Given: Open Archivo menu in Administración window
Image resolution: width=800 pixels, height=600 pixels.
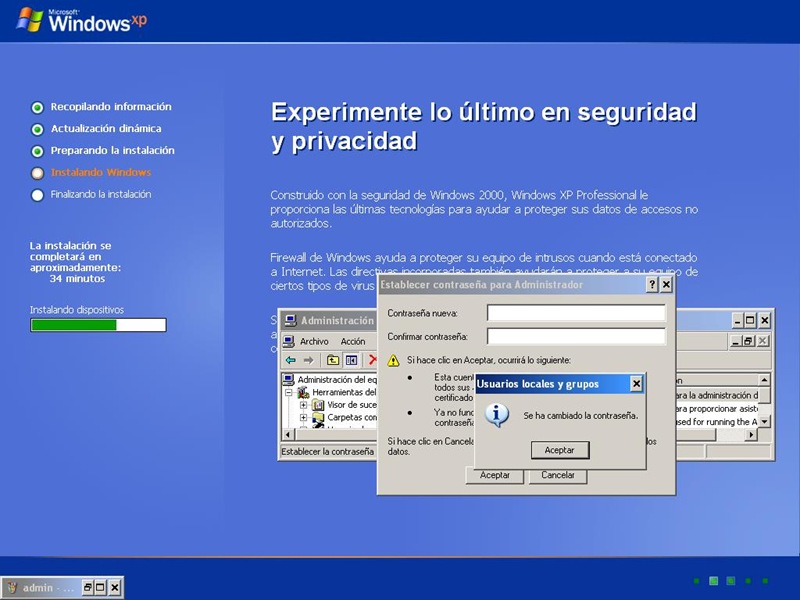Looking at the screenshot, I should click(314, 341).
